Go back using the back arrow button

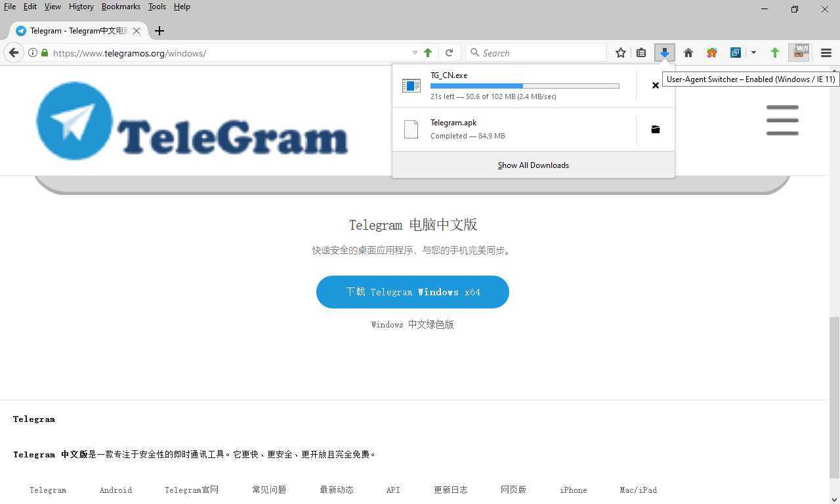13,53
